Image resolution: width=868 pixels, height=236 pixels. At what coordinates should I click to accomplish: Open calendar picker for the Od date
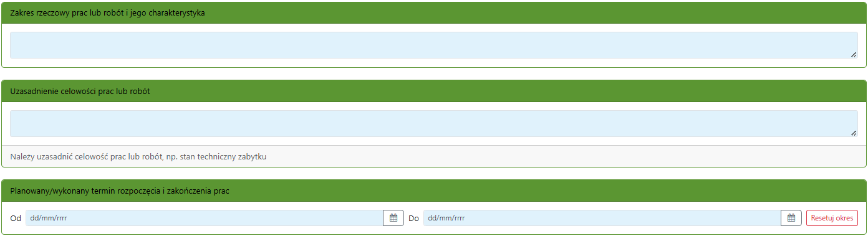(393, 218)
